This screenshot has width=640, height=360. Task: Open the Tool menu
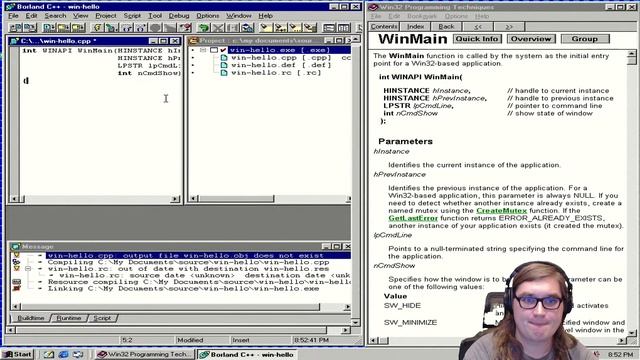point(155,16)
